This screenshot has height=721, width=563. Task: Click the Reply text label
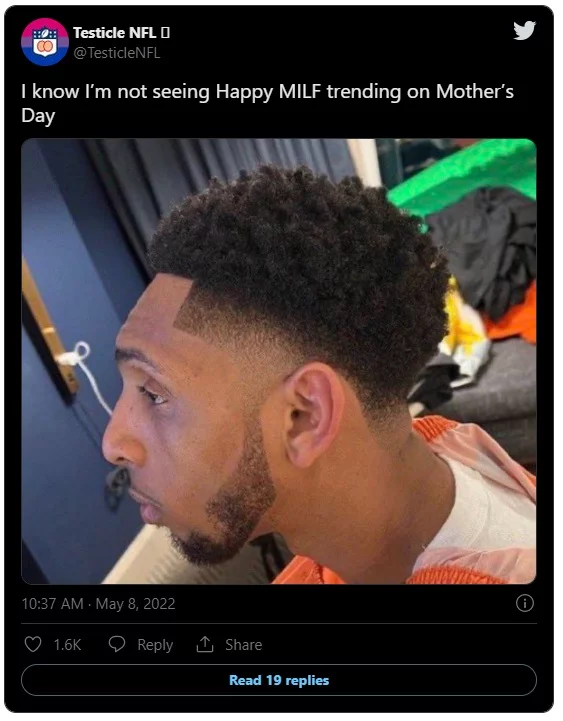pyautogui.click(x=155, y=645)
